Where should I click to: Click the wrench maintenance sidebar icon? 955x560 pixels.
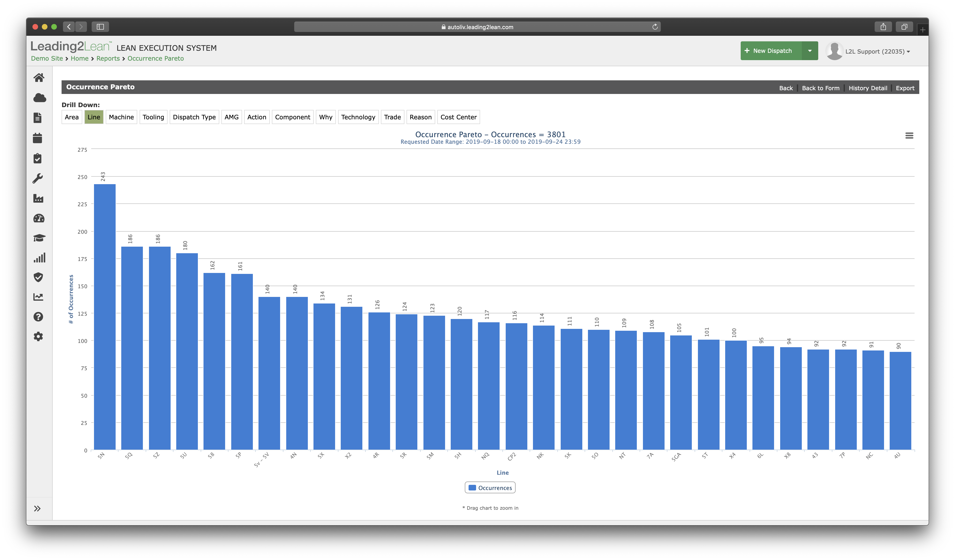38,178
